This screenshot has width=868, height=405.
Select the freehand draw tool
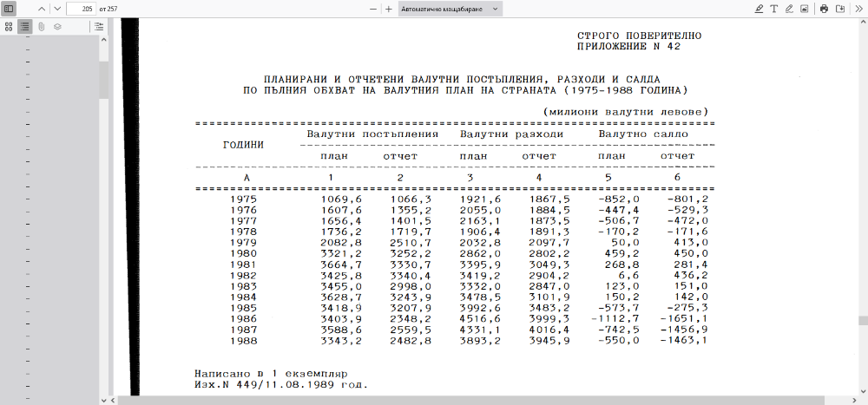pos(789,9)
